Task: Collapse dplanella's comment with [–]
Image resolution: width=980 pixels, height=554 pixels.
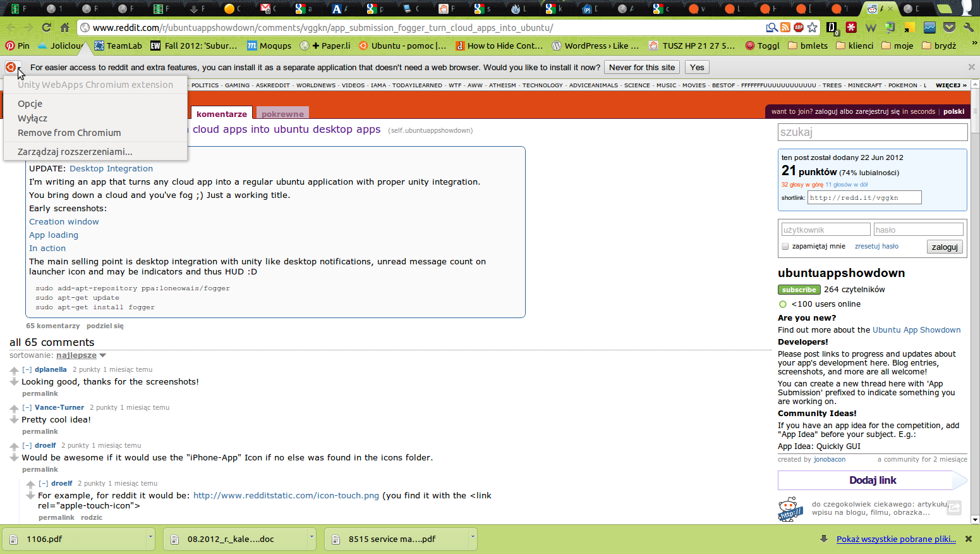Action: click(27, 369)
